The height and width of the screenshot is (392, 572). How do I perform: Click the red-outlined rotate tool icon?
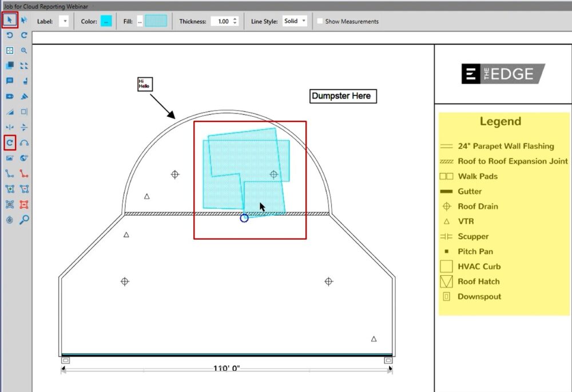click(10, 142)
